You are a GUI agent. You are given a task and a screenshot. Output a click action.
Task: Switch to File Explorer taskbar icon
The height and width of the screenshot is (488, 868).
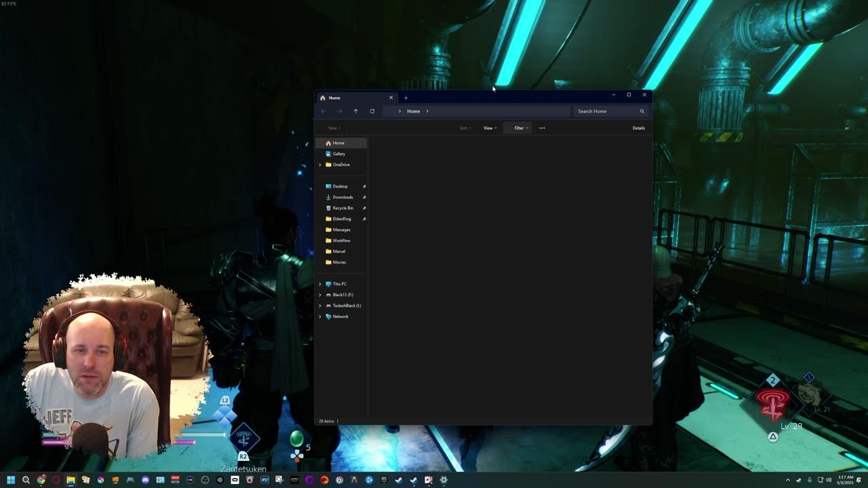point(71,480)
